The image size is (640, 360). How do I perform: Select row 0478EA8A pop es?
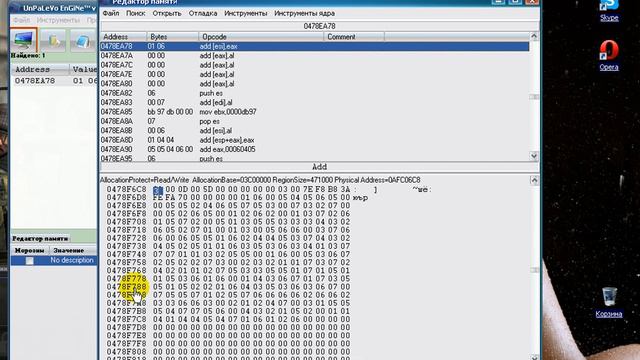315,122
